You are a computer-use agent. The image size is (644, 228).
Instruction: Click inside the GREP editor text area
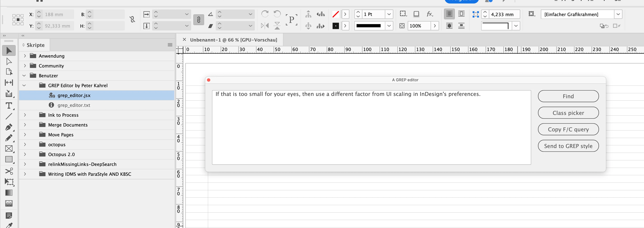click(x=371, y=130)
